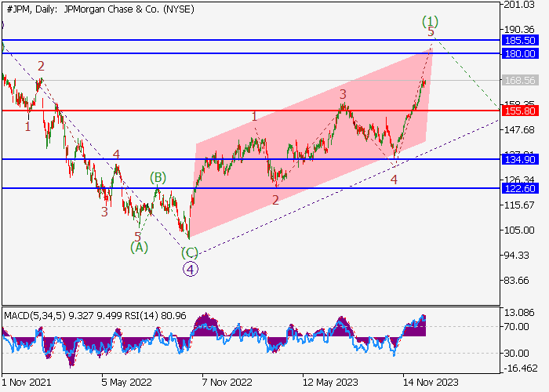Select the green (C) wave label
Viewport: 549px width, 392px height.
tap(190, 252)
